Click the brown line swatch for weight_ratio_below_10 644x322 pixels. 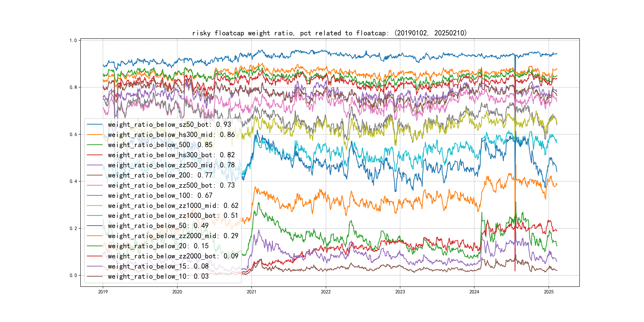94,276
